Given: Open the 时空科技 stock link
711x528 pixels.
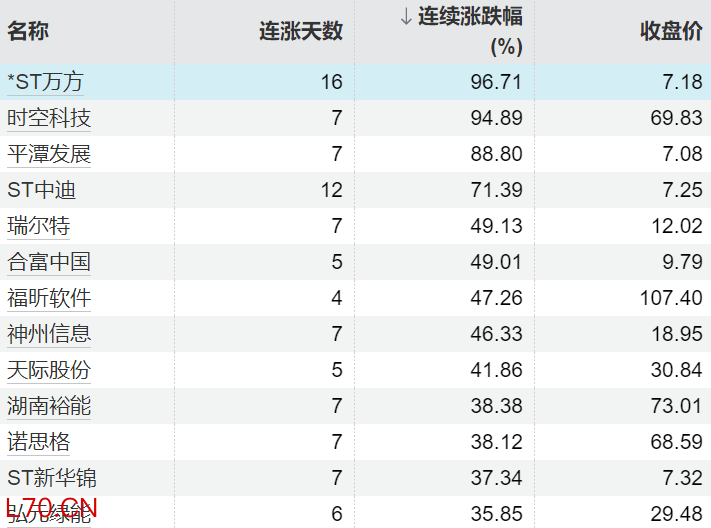Looking at the screenshot, I should (x=49, y=118).
